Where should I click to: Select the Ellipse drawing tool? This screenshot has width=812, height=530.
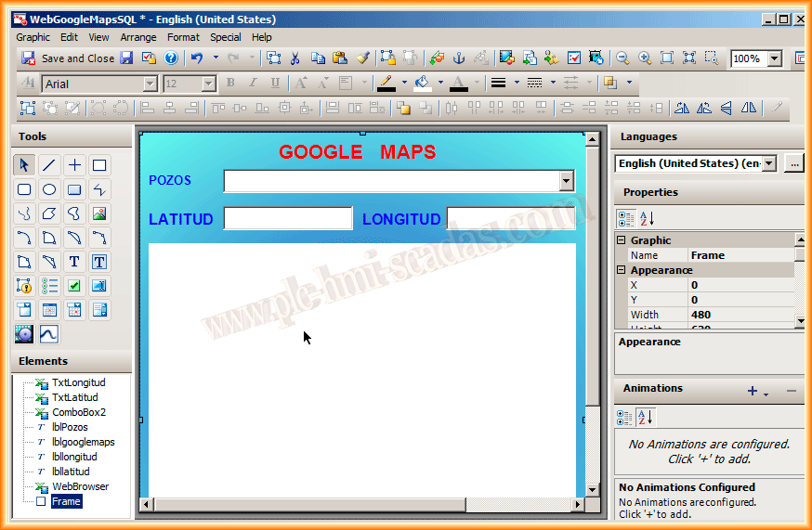coord(49,189)
